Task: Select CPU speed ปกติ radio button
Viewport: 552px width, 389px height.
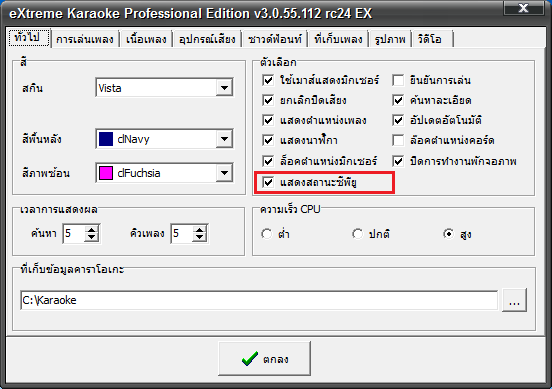Action: [x=357, y=234]
